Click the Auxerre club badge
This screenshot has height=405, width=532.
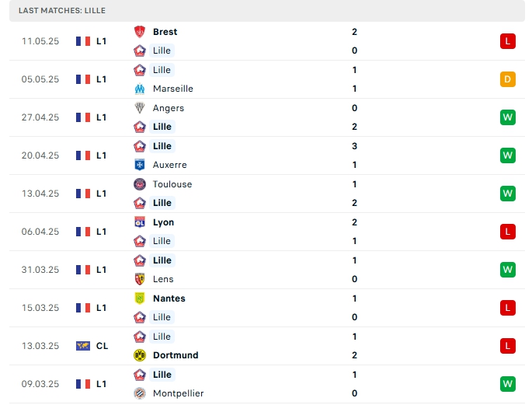[140, 165]
